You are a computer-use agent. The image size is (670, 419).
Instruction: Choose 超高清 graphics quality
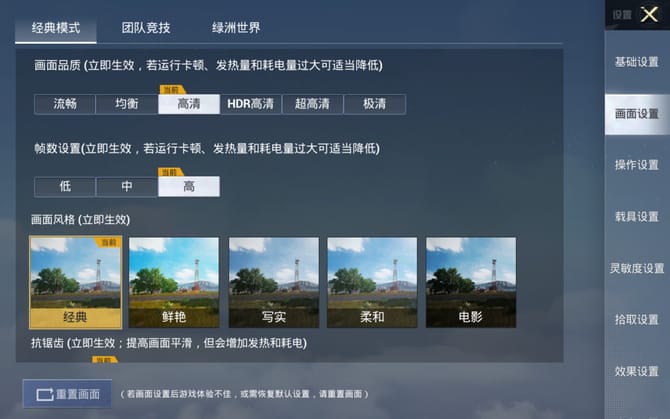pos(312,104)
